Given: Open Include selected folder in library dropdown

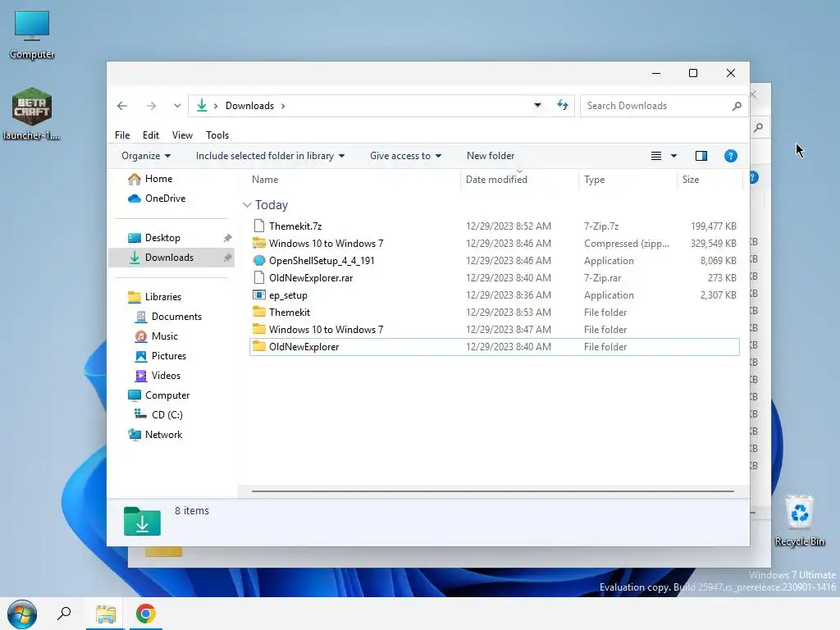Looking at the screenshot, I should [270, 156].
